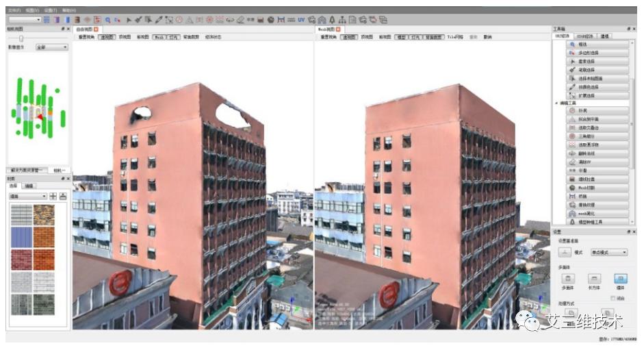The width and height of the screenshot is (644, 350).
Task: Click the bridge tool button in toolbox
Action: [x=597, y=196]
